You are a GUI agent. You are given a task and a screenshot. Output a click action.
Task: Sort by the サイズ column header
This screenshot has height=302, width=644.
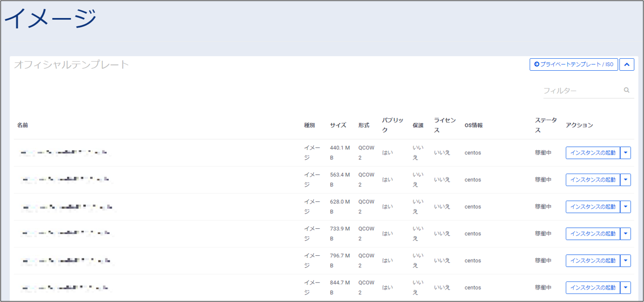coord(338,125)
